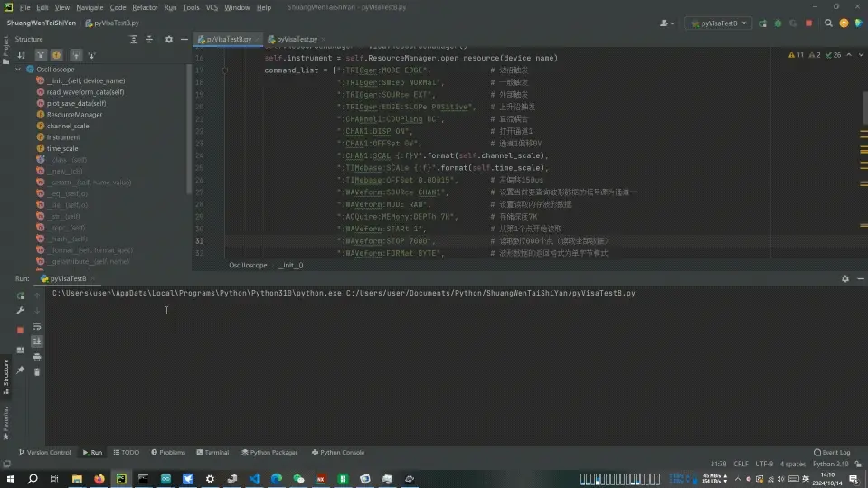Click the 31:78 line position indicator
868x488 pixels.
(718, 465)
